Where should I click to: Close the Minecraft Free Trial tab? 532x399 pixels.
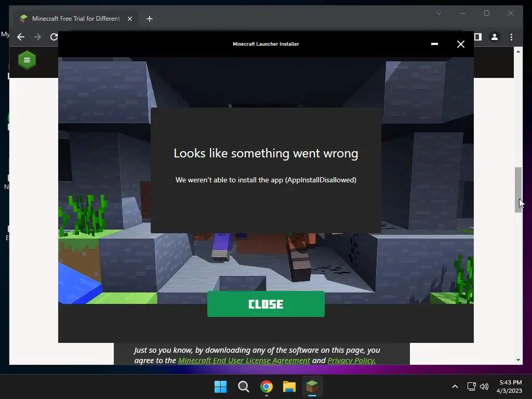129,19
